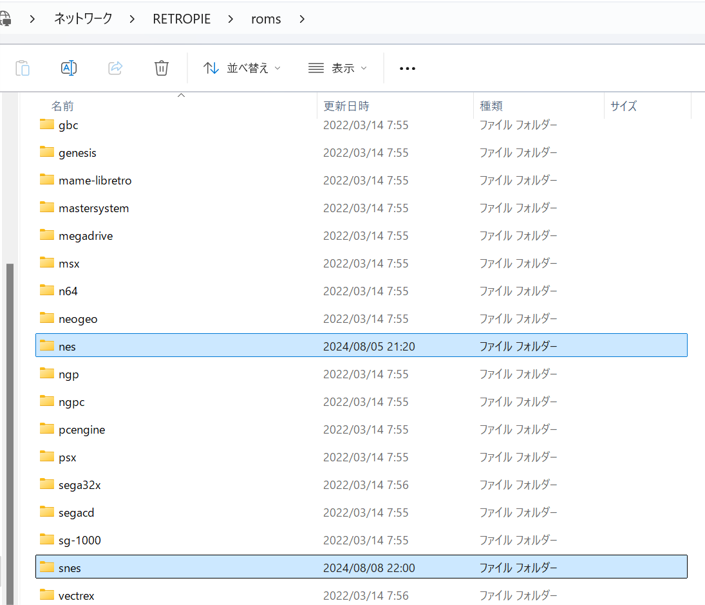The width and height of the screenshot is (705, 605).
Task: Open the 並べ替え sort dropdown
Action: (x=242, y=68)
